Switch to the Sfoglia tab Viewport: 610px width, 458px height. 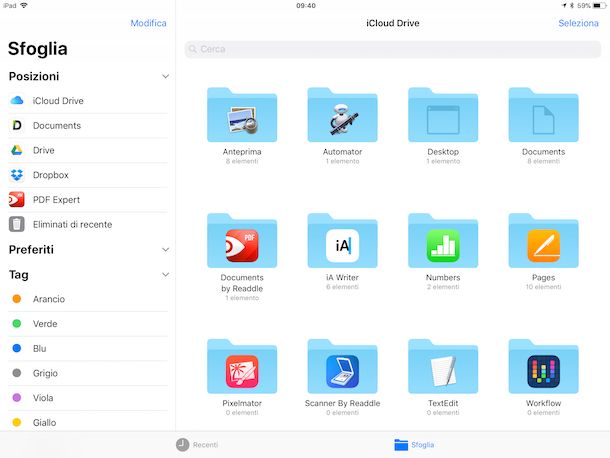tap(414, 444)
